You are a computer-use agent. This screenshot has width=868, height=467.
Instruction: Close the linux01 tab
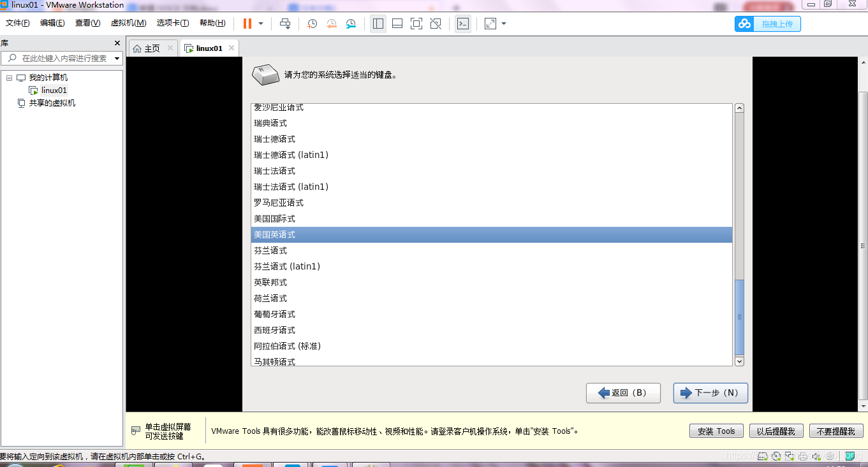232,48
